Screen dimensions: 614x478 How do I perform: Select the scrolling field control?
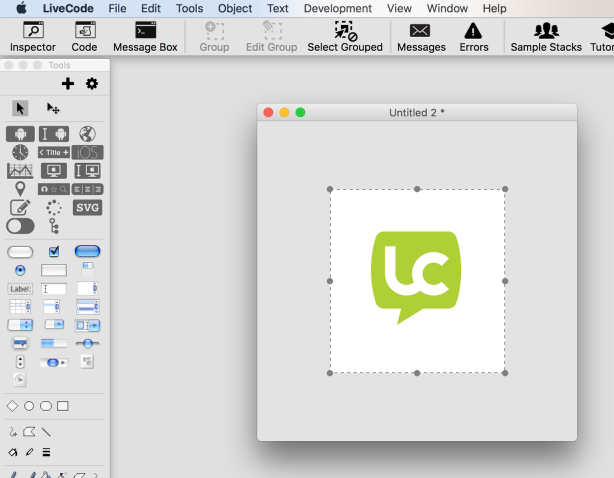click(x=87, y=289)
